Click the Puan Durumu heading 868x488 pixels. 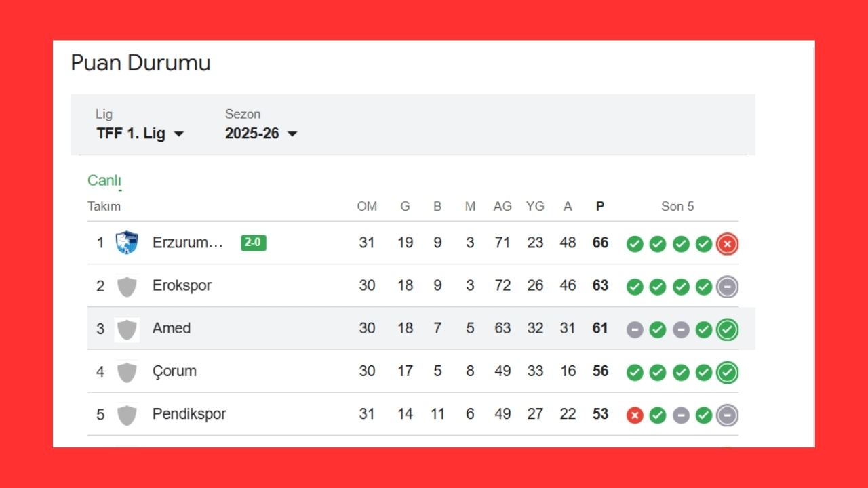point(141,63)
